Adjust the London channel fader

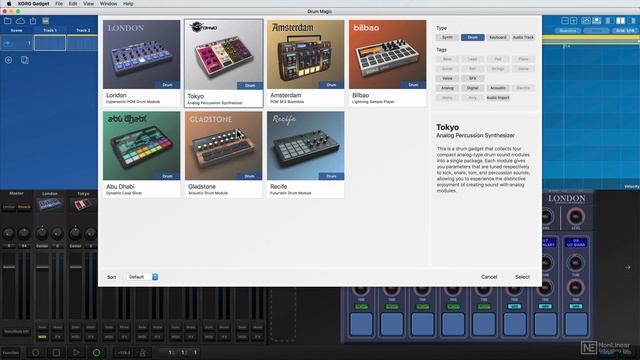[x=42, y=267]
